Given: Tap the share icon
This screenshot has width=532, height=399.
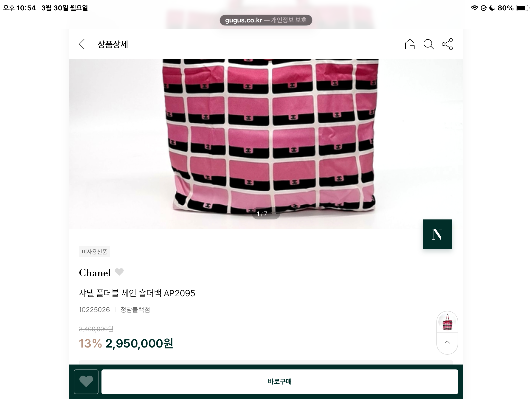Looking at the screenshot, I should tap(447, 44).
